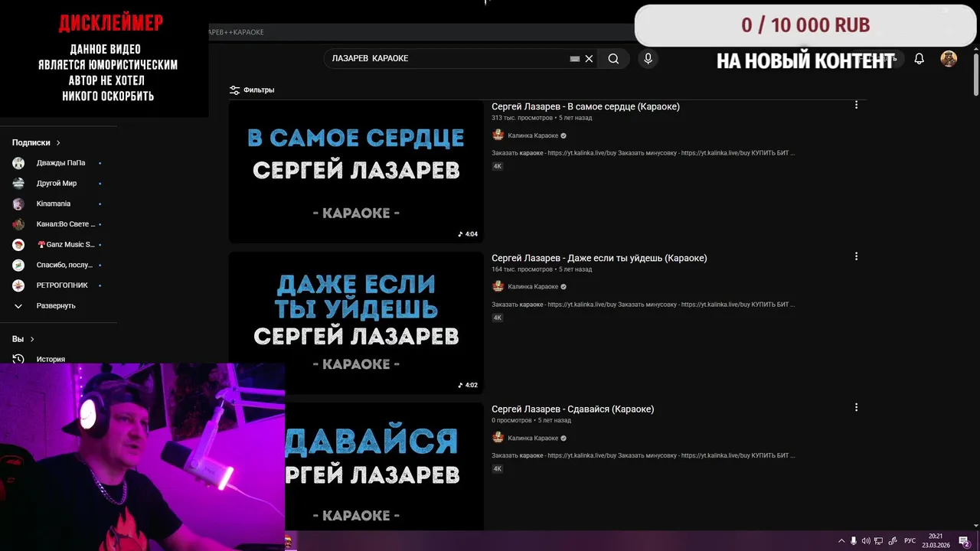
Task: Show hidden system tray icons
Action: tap(841, 541)
